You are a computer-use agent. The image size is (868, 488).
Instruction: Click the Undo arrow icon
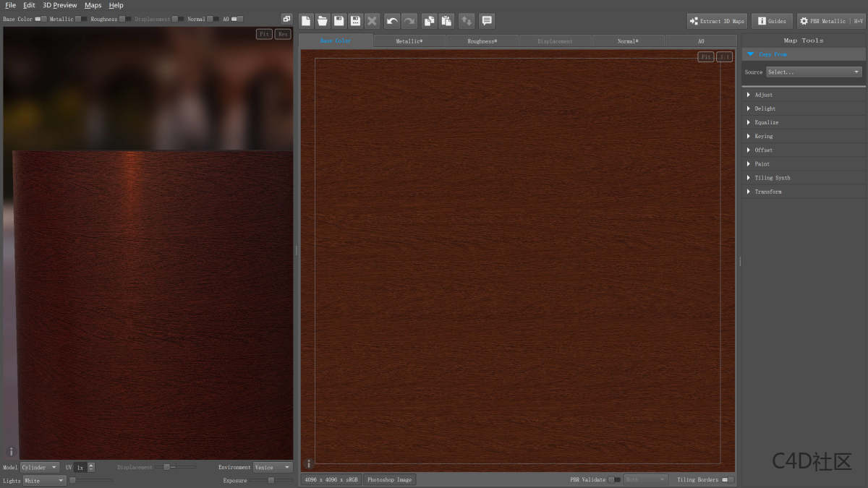tap(392, 21)
